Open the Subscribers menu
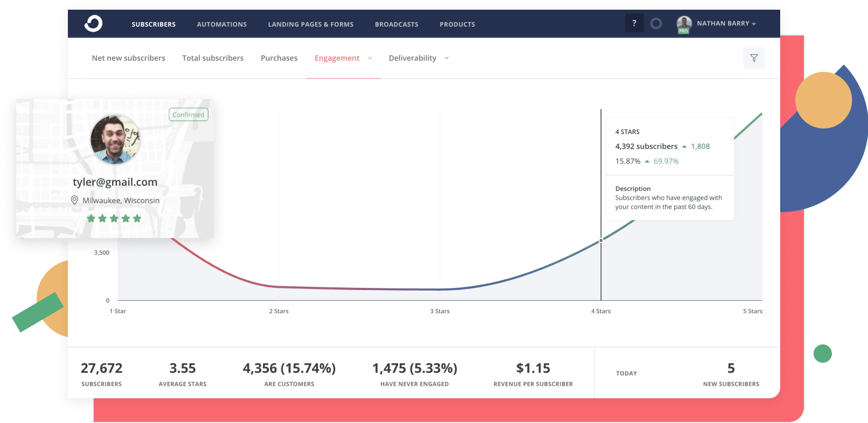The height and width of the screenshot is (423, 868). click(154, 24)
